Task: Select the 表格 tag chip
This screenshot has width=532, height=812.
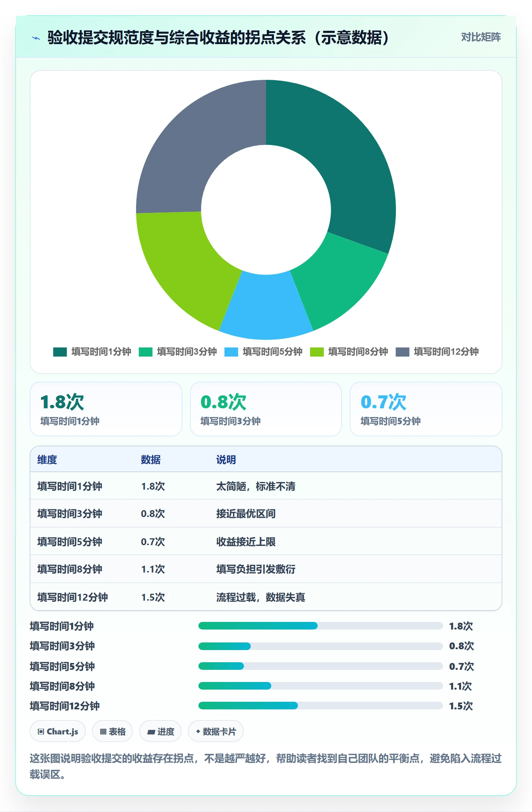Action: pos(112,731)
